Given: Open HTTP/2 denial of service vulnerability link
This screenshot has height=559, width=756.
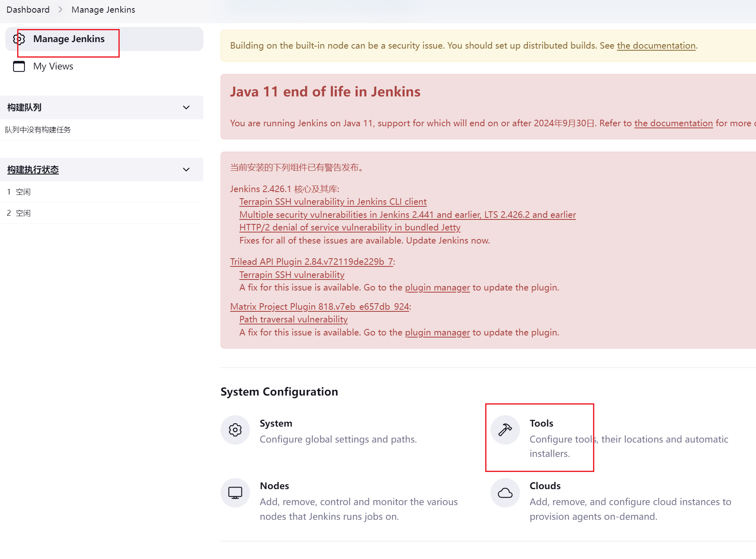Looking at the screenshot, I should (x=350, y=227).
